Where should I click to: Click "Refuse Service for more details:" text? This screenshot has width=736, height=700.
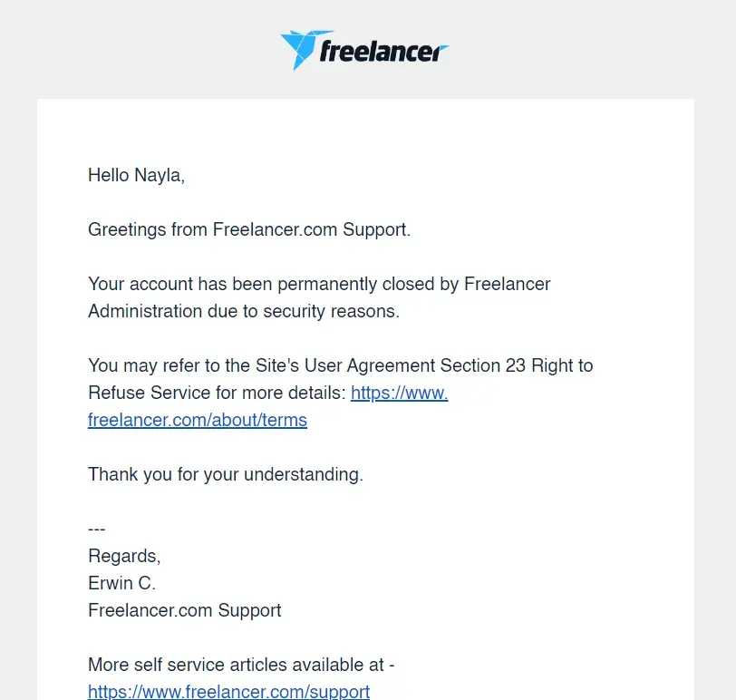[x=216, y=393]
